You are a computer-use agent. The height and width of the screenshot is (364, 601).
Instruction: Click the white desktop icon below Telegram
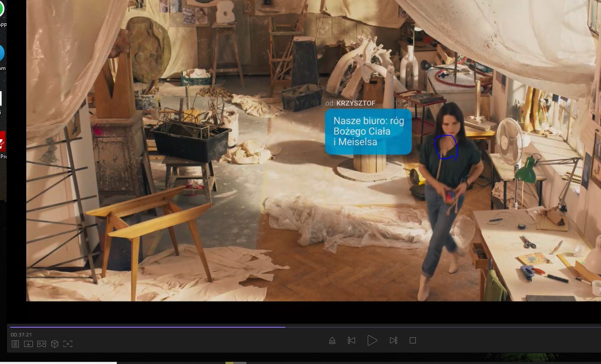point(1,99)
